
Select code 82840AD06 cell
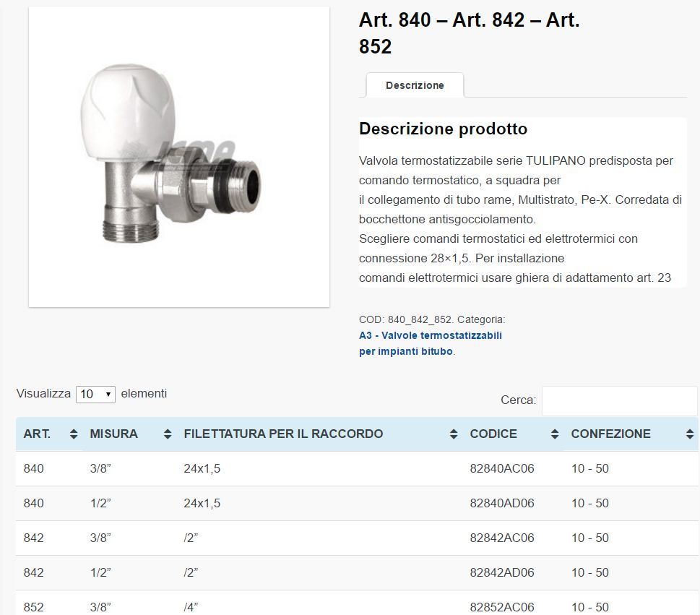[502, 503]
